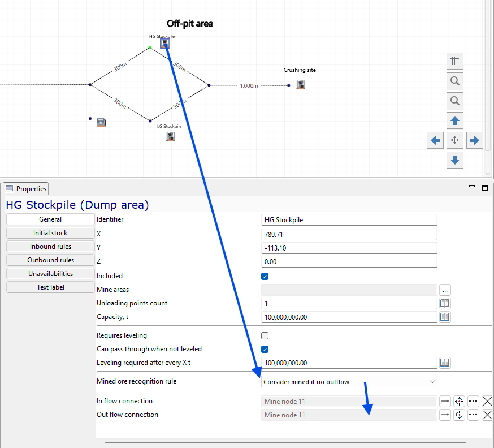The image size is (494, 448).
Task: Zoom in on the map
Action: click(x=454, y=81)
